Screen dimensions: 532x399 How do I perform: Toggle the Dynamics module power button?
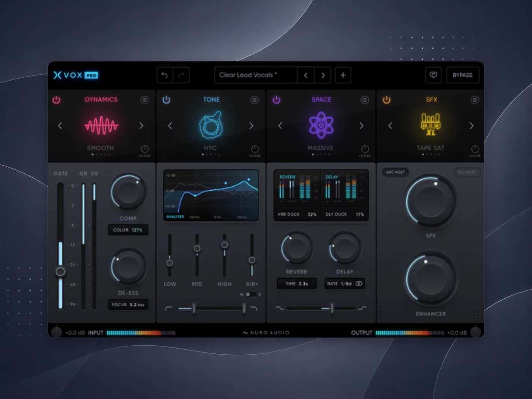[56, 100]
